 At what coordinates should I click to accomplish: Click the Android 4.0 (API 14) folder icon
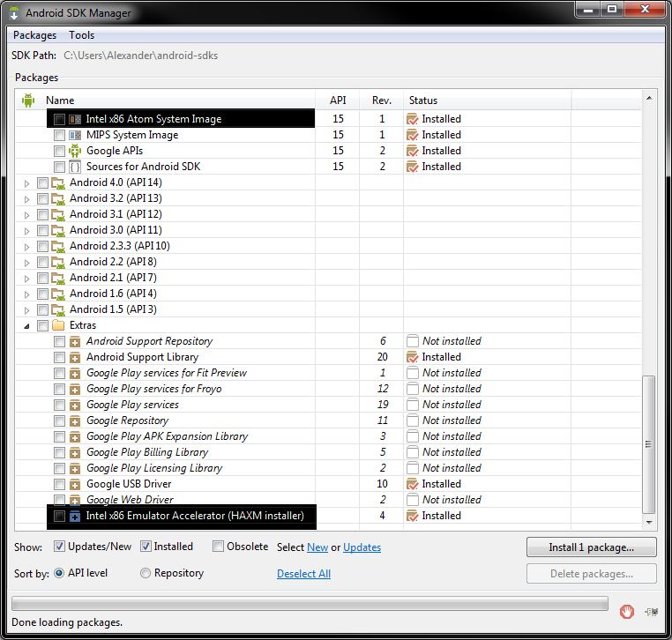(x=58, y=182)
